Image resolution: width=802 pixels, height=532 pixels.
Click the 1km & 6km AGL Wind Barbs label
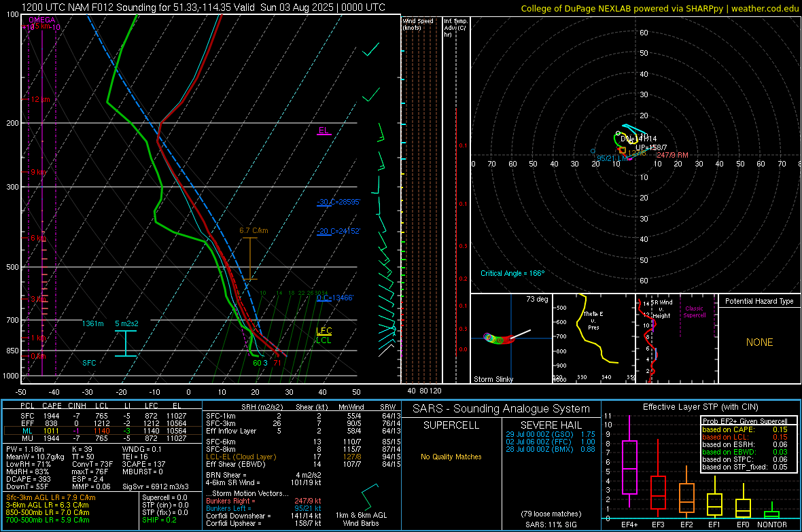click(361, 519)
